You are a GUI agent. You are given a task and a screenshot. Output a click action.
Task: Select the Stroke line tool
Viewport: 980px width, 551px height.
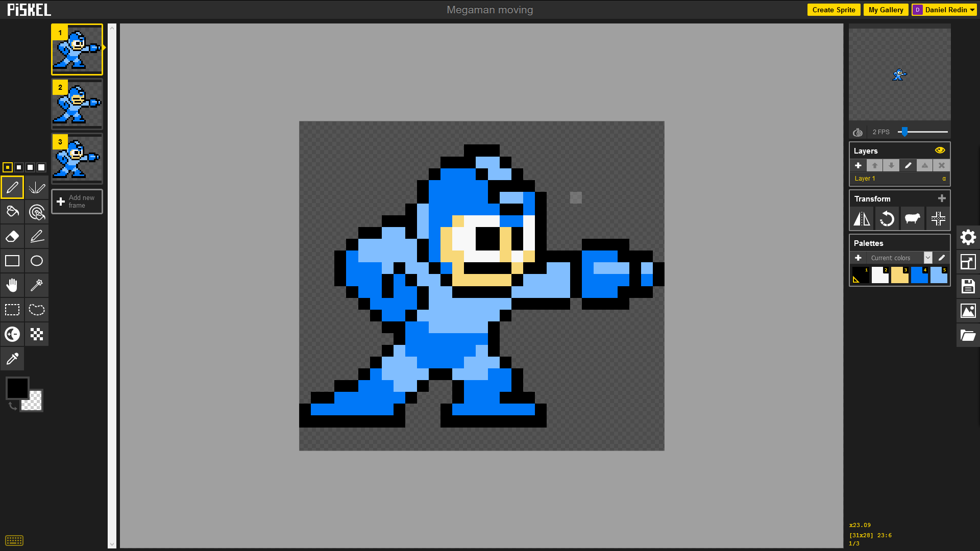click(37, 236)
